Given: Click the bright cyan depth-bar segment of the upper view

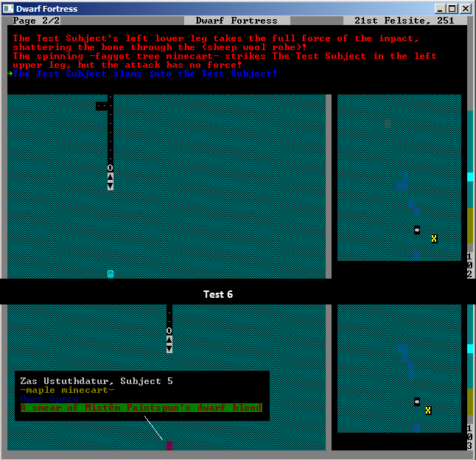Looking at the screenshot, I should [x=470, y=177].
